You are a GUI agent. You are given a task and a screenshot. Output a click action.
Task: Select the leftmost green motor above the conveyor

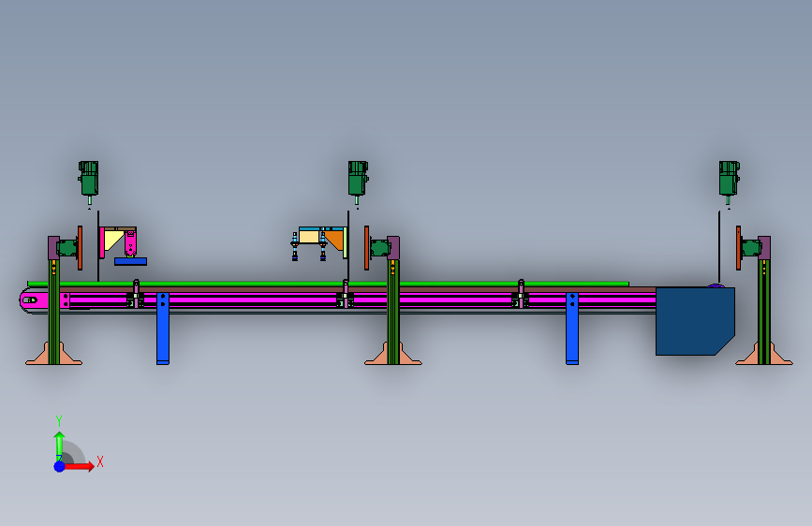coord(89,179)
